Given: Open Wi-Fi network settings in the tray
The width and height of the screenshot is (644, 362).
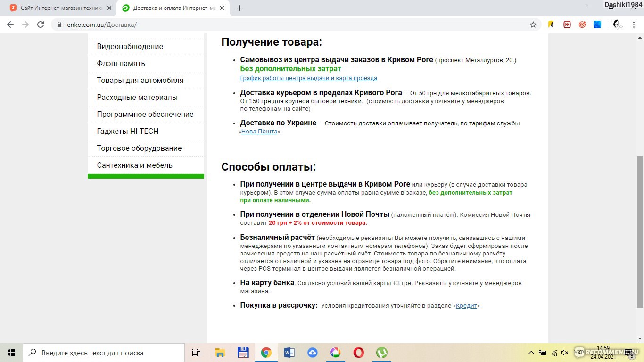Looking at the screenshot, I should 554,353.
